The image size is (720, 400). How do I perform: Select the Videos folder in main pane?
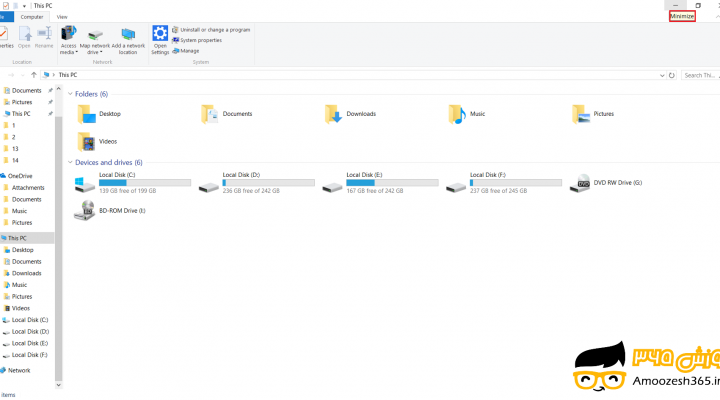click(x=97, y=141)
